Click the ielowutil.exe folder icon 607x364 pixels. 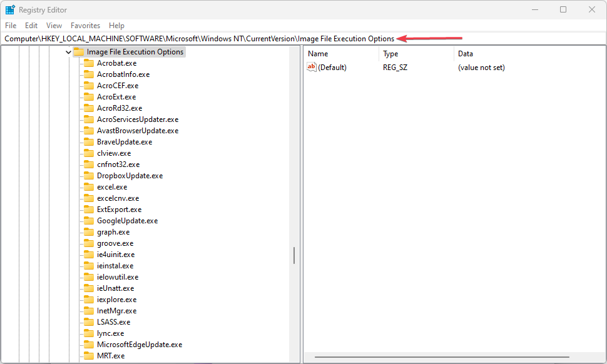click(x=89, y=276)
